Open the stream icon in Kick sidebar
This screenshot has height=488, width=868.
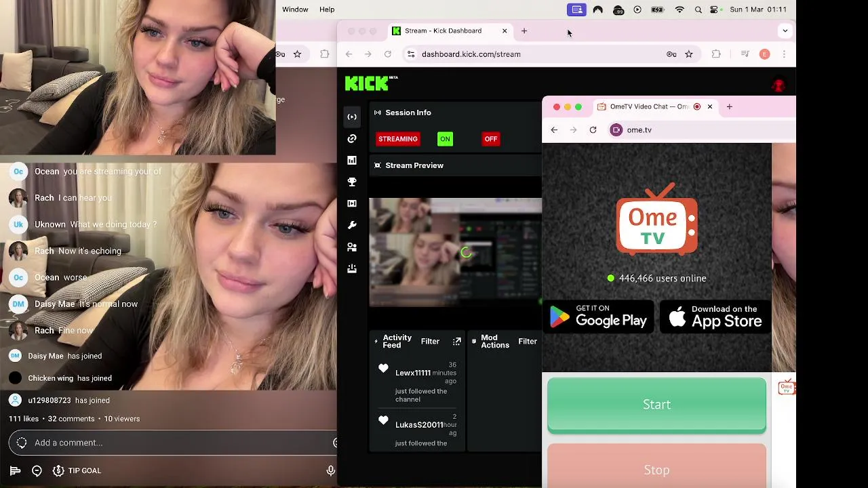pyautogui.click(x=352, y=117)
